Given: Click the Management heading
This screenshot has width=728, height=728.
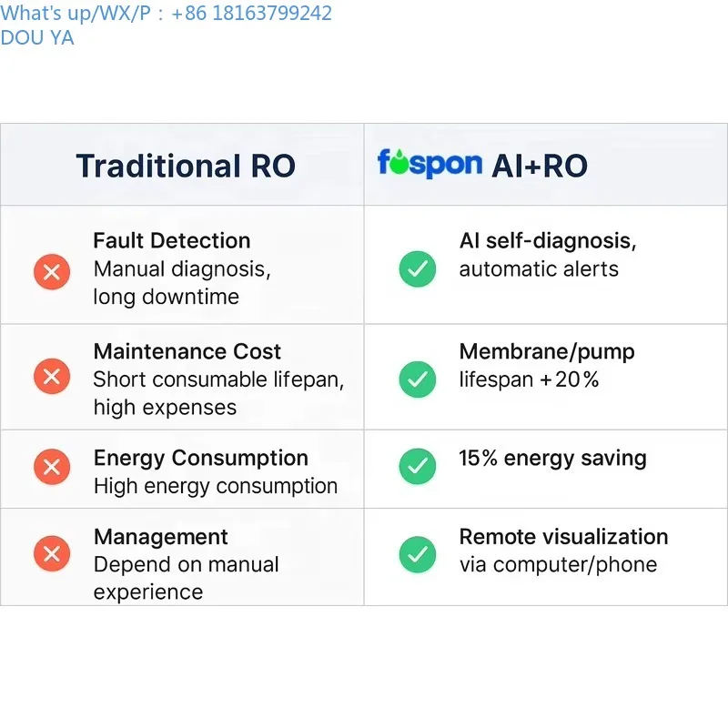Looking at the screenshot, I should pos(161,537).
